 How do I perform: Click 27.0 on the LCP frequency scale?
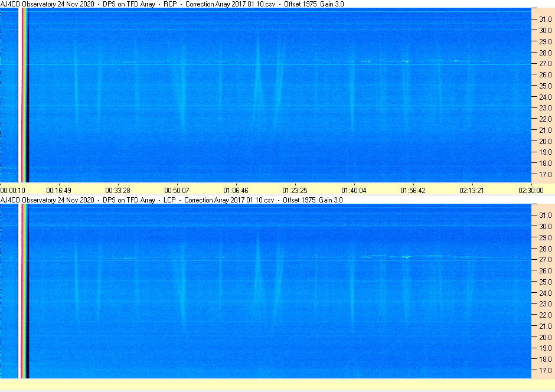coord(546,260)
